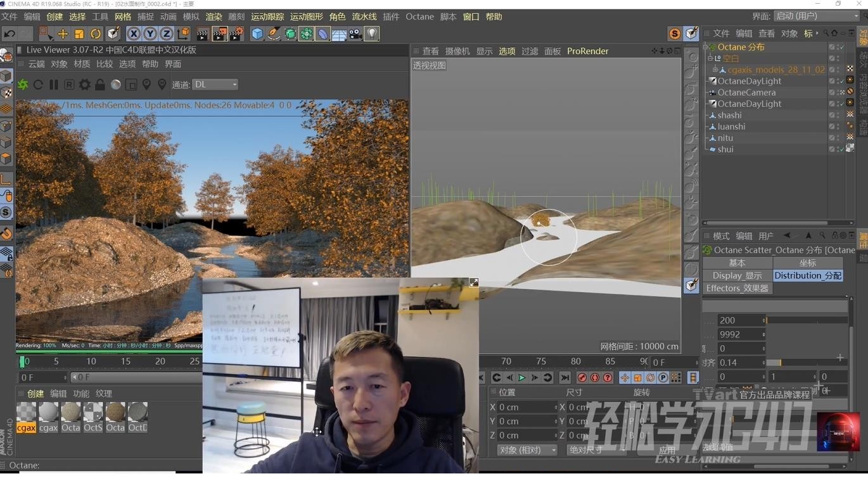Click the shui material tag
The height and width of the screenshot is (488, 868).
850,149
